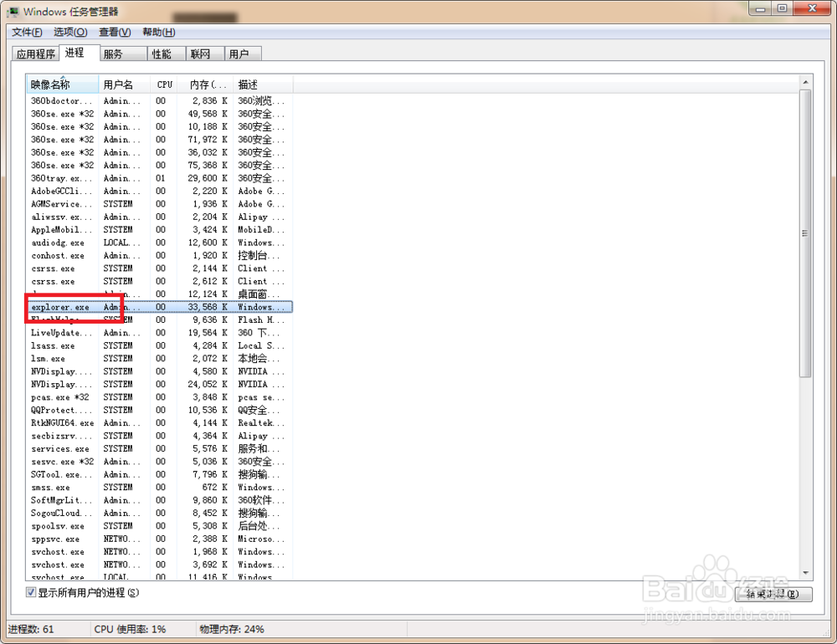Select svchost.exe row with 3,692 K
Screen dimensions: 837x644
[x=159, y=565]
